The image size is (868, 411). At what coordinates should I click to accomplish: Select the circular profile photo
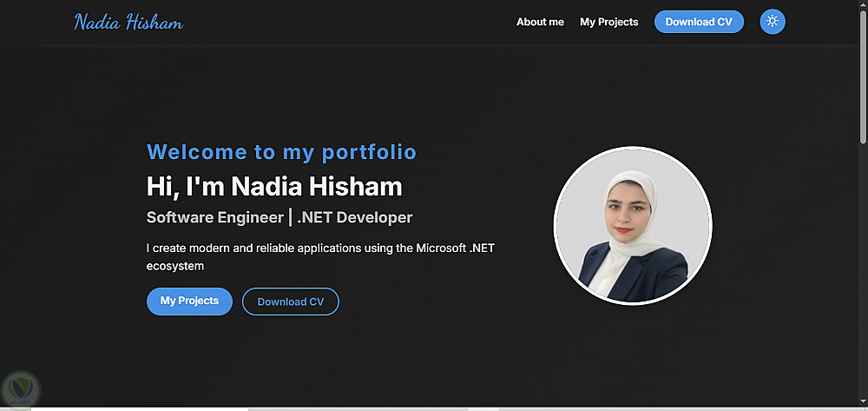click(633, 226)
